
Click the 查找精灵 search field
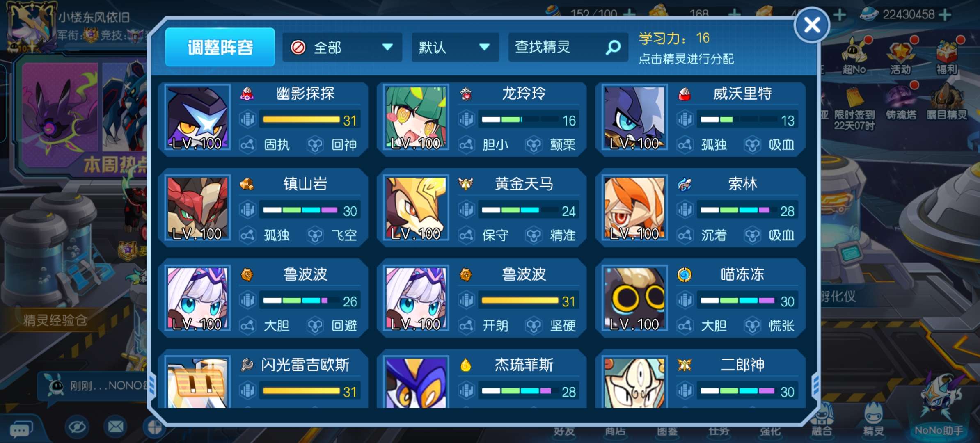click(x=568, y=48)
